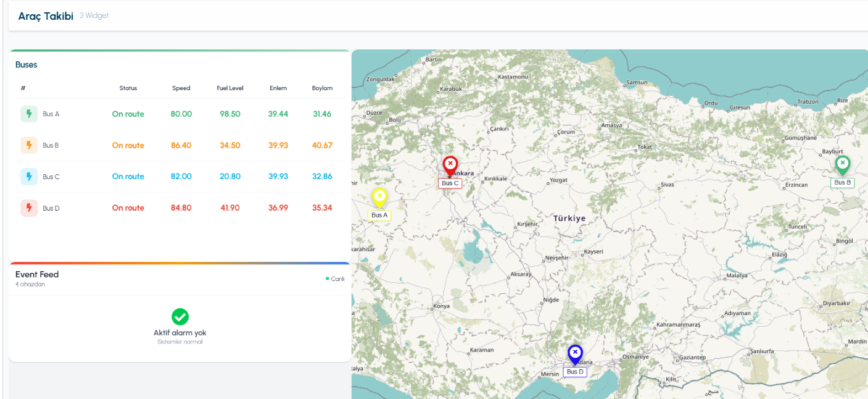This screenshot has width=868, height=399.
Task: Select the green Bus B map pin
Action: (x=842, y=165)
